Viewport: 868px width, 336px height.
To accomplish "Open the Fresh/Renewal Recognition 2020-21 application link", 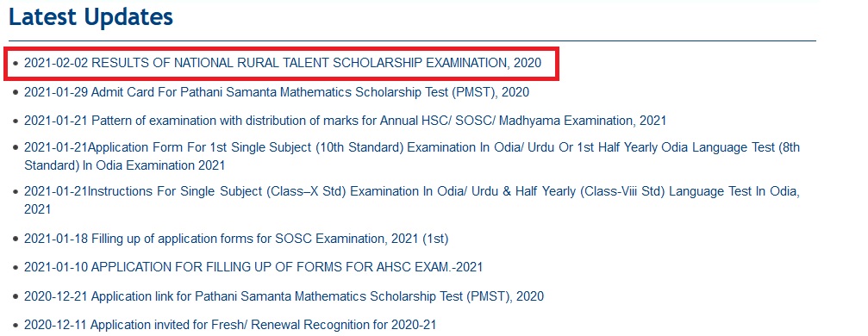I will [x=230, y=325].
